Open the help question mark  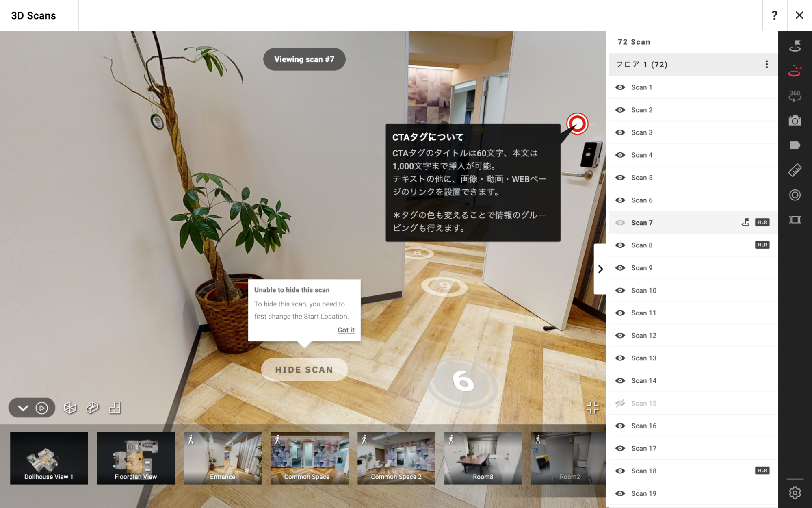(774, 15)
